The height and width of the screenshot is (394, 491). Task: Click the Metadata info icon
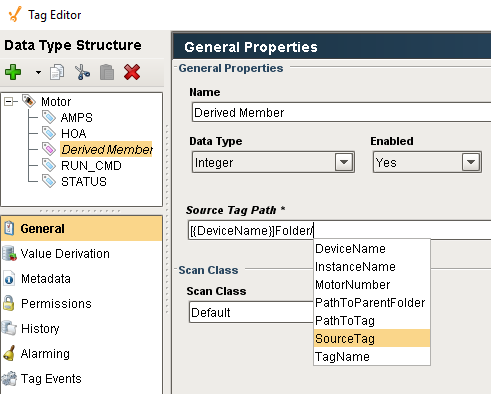9,279
